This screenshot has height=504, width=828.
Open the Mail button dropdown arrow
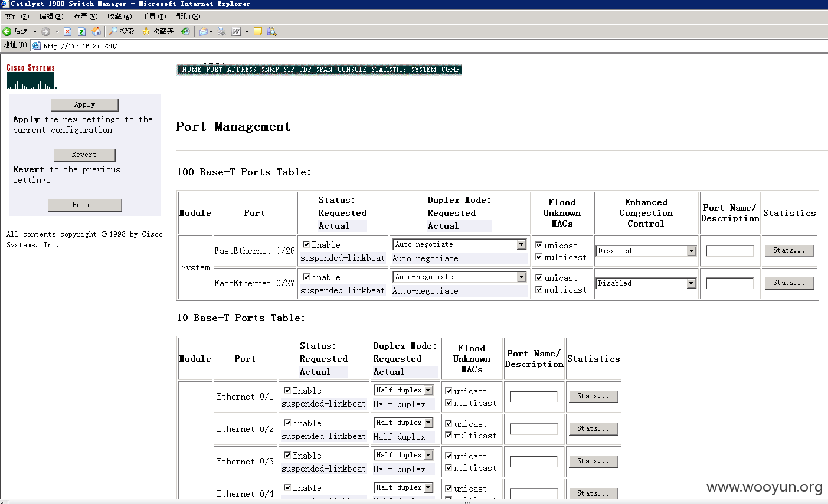211,31
